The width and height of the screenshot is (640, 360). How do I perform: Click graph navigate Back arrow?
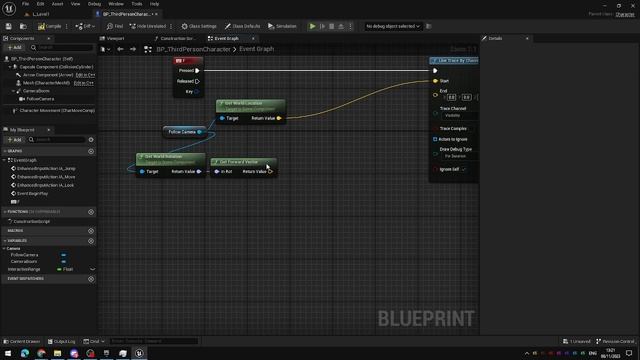120,49
